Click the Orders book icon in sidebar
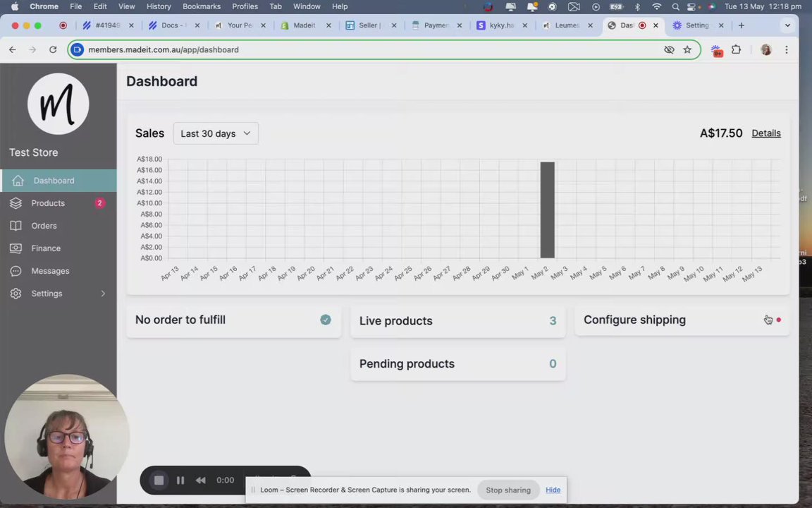The width and height of the screenshot is (812, 508). 16,226
